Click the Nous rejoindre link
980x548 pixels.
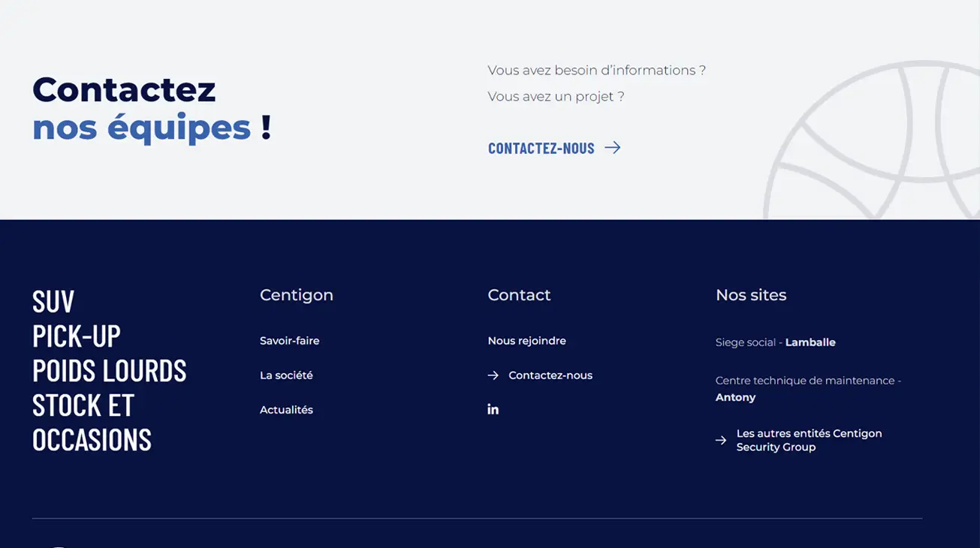(x=527, y=341)
